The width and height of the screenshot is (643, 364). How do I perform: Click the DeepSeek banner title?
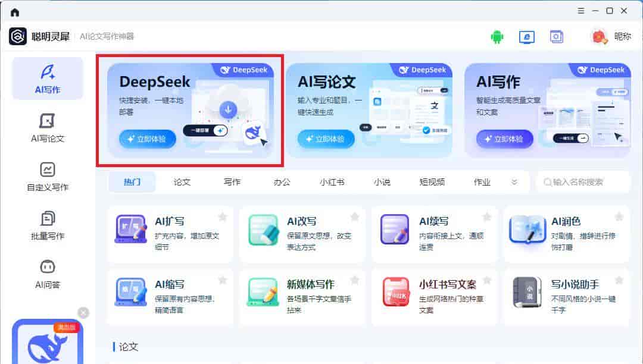click(155, 82)
